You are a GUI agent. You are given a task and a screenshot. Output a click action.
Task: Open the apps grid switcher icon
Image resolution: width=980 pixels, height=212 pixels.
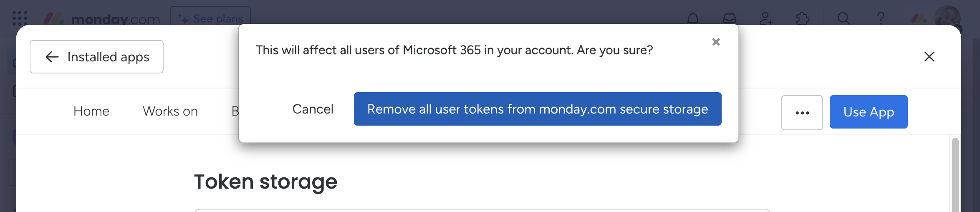click(x=20, y=18)
